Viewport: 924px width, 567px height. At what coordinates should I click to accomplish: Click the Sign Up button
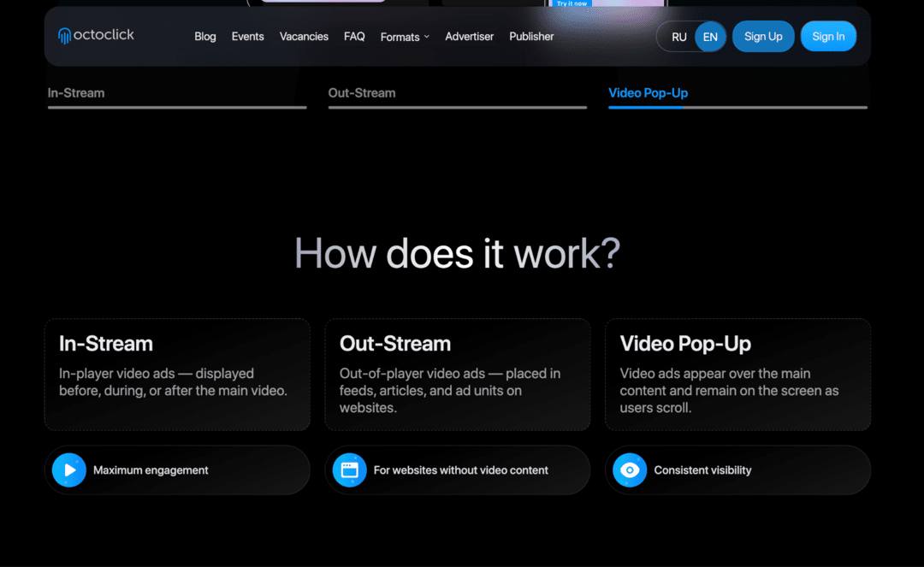click(x=763, y=37)
